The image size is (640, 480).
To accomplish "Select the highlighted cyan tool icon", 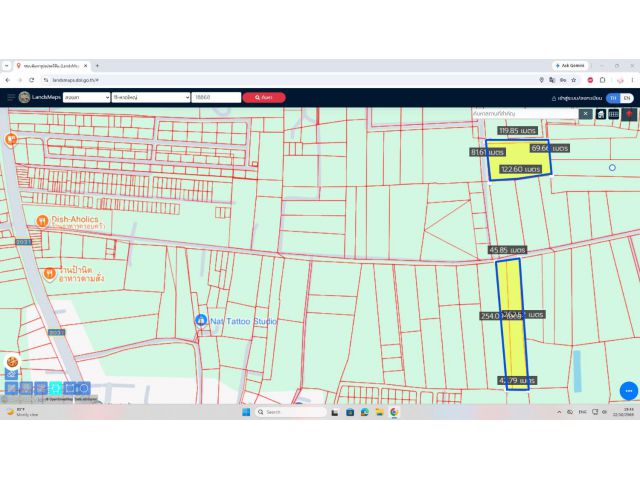I will pyautogui.click(x=56, y=388).
